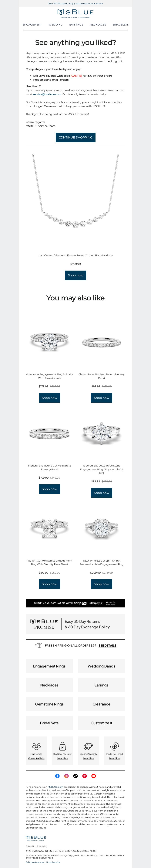Viewport: 151px width, 868px height.
Task: Click the SEE DETAILS free shipping link
Action: 107,646
